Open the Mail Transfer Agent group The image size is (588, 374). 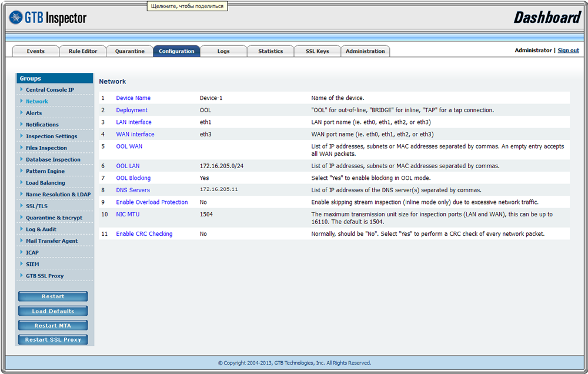[x=52, y=241]
